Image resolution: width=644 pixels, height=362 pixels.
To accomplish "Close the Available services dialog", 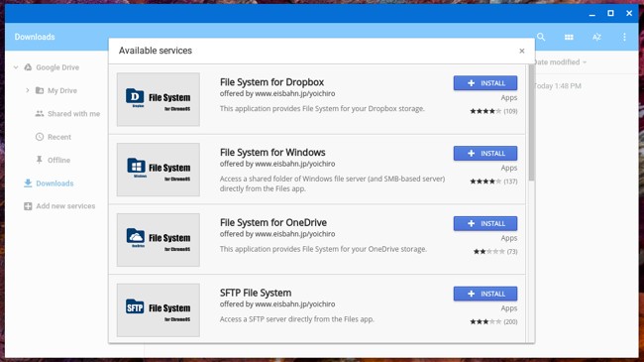I will point(521,51).
